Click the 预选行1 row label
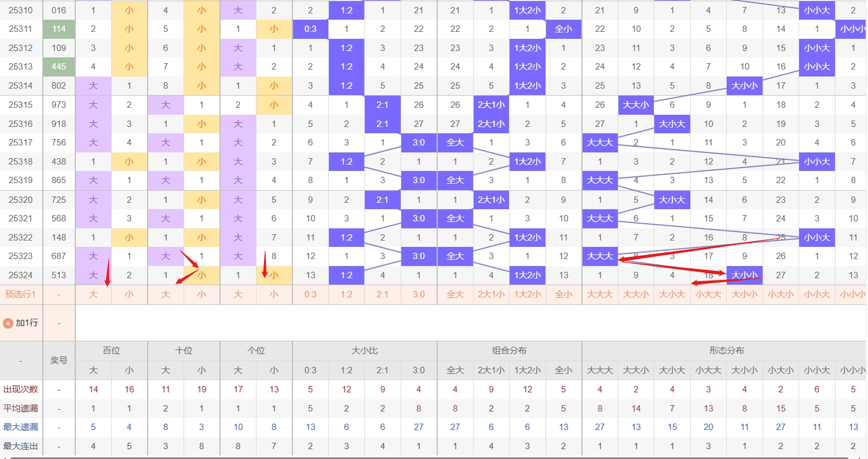 pos(21,294)
